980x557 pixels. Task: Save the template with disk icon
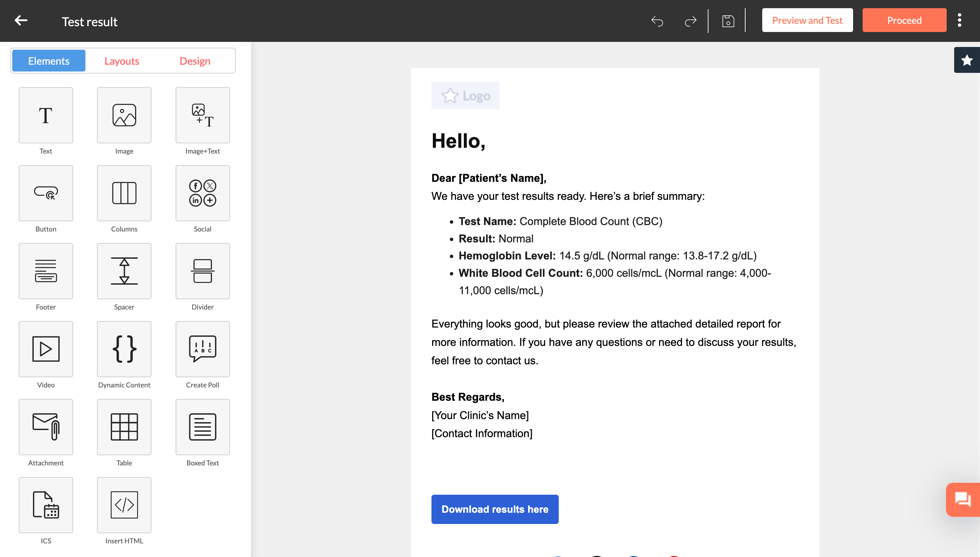coord(728,21)
